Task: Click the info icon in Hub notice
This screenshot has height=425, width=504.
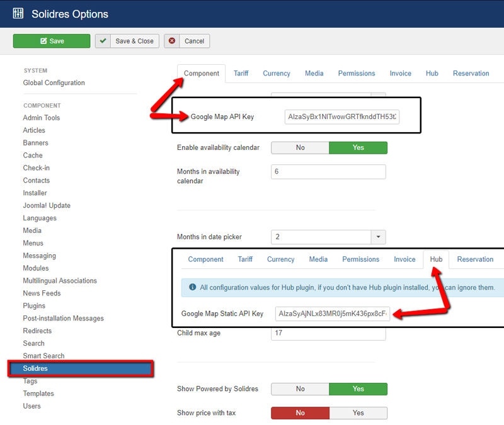Action: 192,288
